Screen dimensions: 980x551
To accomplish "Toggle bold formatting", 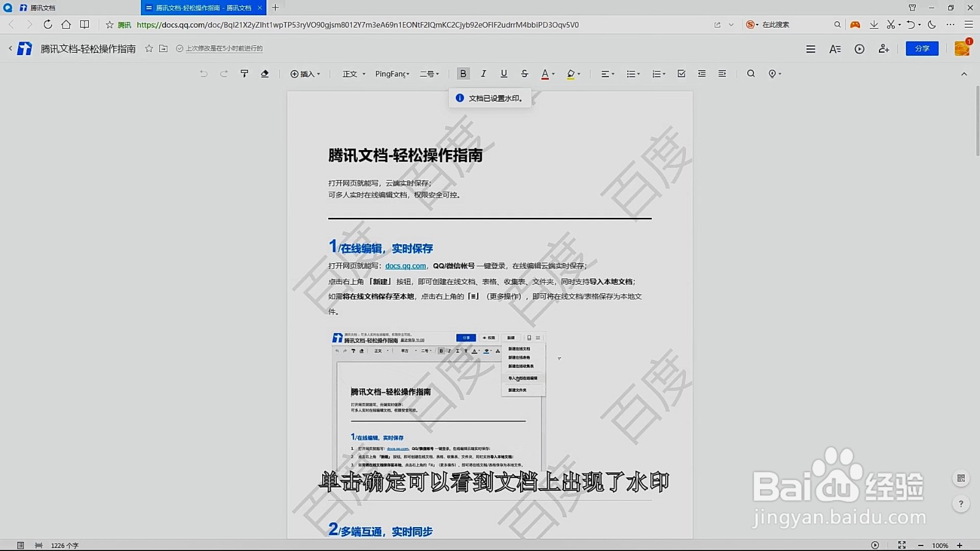I will coord(463,73).
